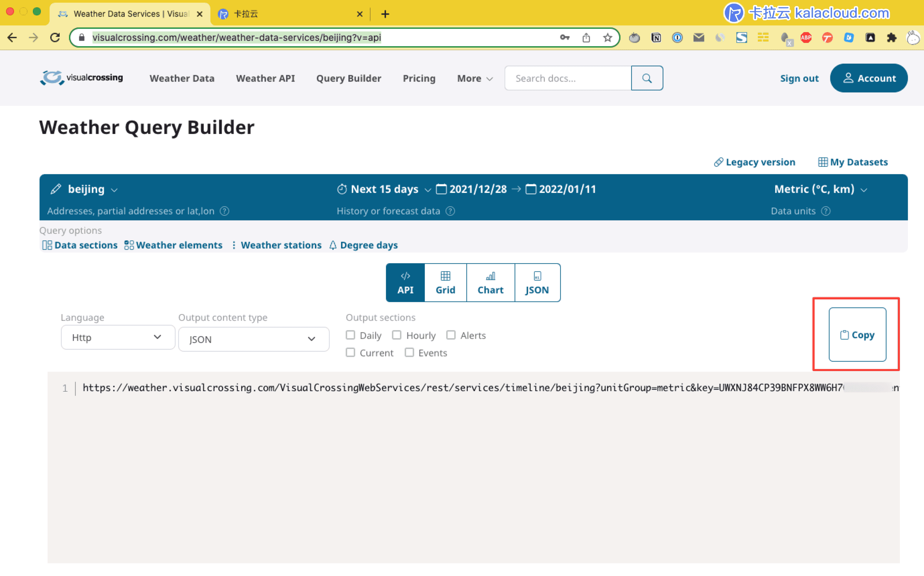Screen dimensions: 924x576
Task: Click the pencil edit icon beside beijing
Action: (56, 189)
